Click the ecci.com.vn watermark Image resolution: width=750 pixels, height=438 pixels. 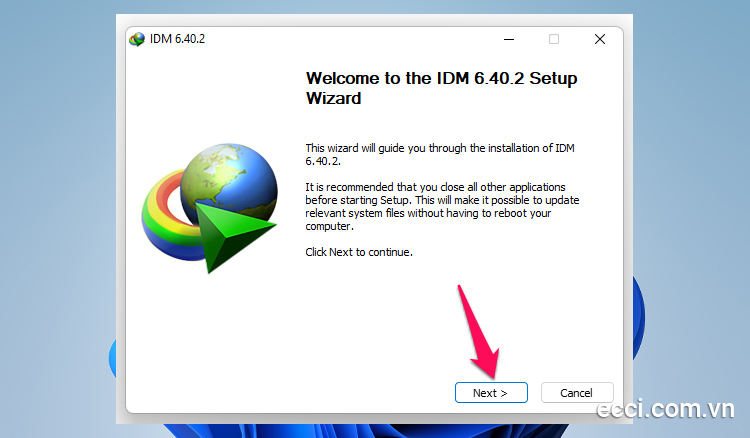coord(667,412)
